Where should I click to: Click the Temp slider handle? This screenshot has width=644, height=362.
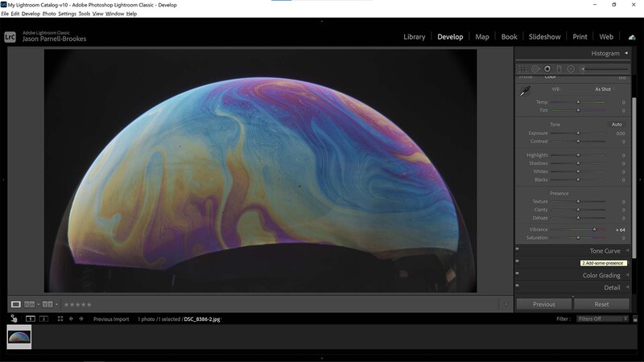click(x=578, y=102)
